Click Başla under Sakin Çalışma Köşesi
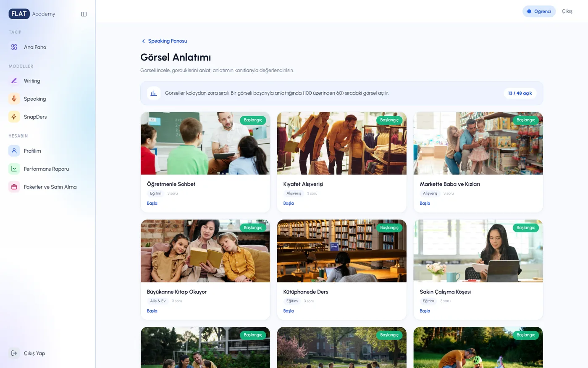The image size is (588, 368). point(425,311)
